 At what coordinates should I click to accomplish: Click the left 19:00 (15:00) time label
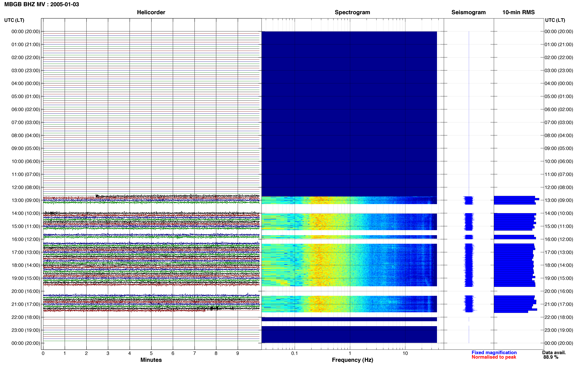26,278
